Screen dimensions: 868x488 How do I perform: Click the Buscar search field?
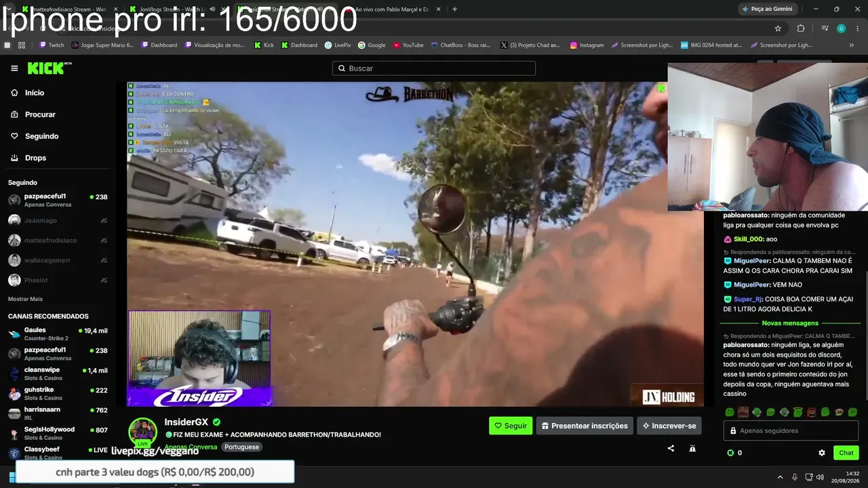click(x=434, y=68)
